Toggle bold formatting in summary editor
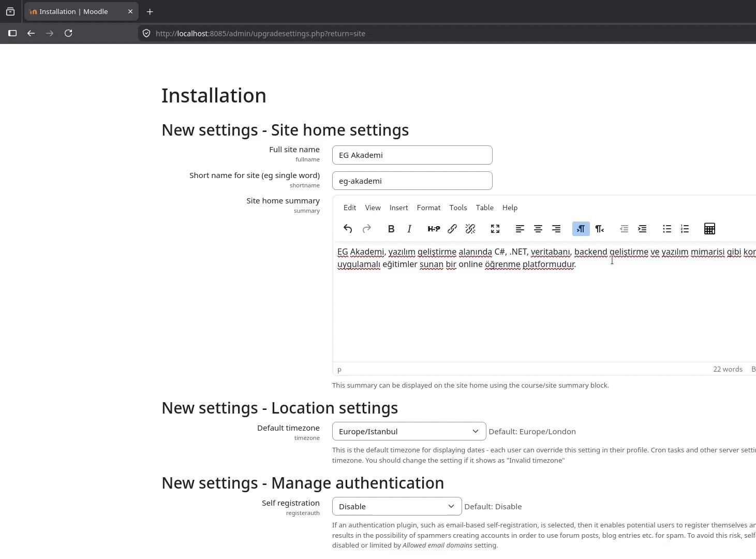The image size is (756, 559). (x=391, y=229)
